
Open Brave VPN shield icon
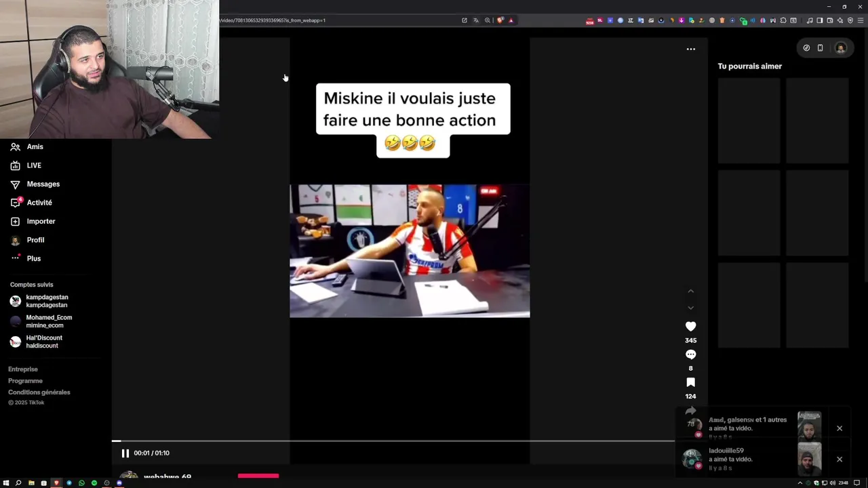click(850, 20)
